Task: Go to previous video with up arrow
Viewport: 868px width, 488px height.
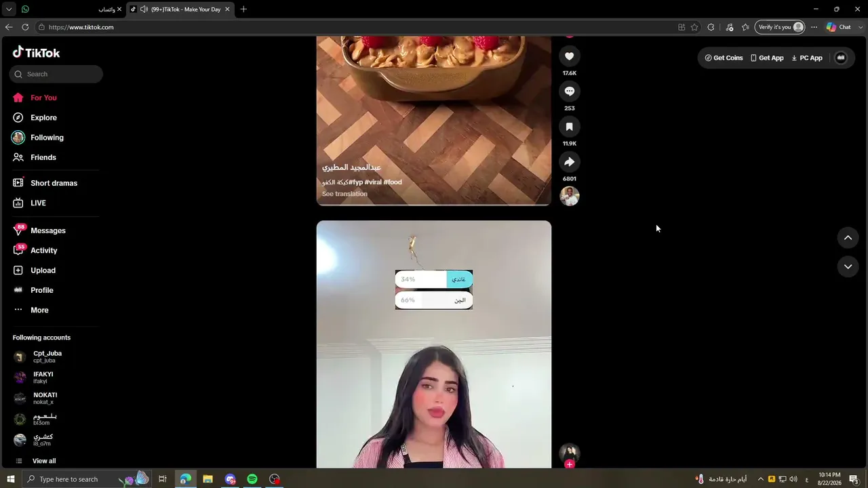Action: coord(848,238)
